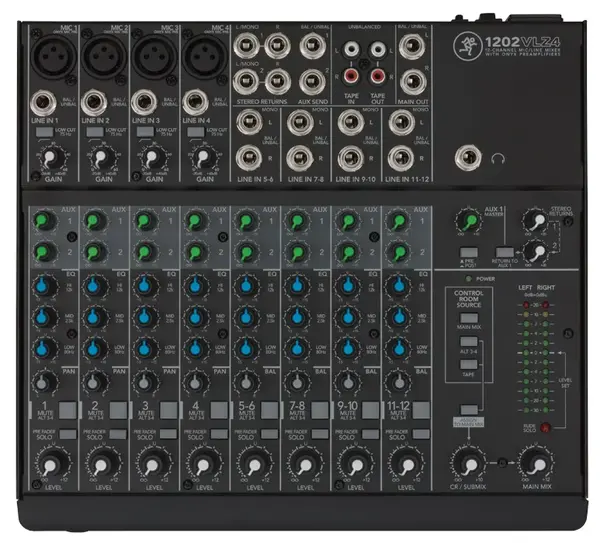This screenshot has width=600, height=543.
Task: Click the channel 2 AUX 2 send knob
Action: click(x=95, y=252)
